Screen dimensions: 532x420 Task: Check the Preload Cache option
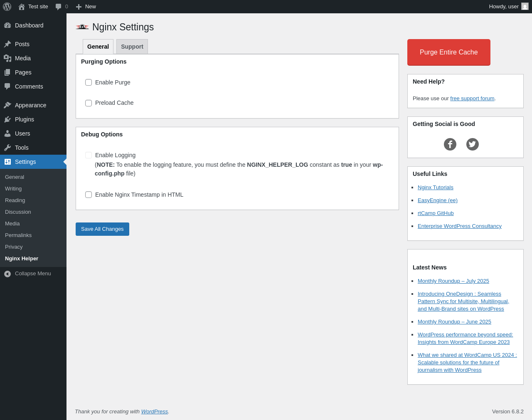coord(89,103)
